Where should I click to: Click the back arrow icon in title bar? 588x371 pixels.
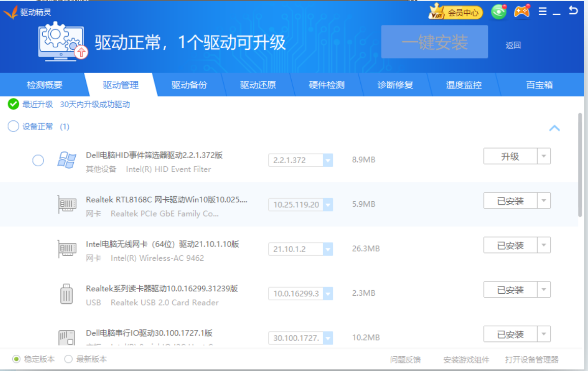(x=573, y=11)
